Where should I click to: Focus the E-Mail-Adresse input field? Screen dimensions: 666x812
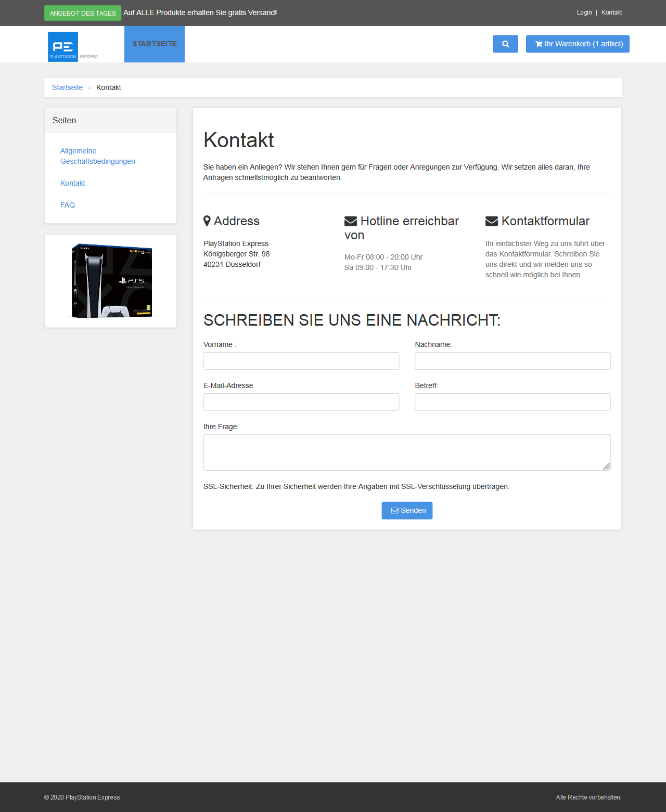[301, 402]
